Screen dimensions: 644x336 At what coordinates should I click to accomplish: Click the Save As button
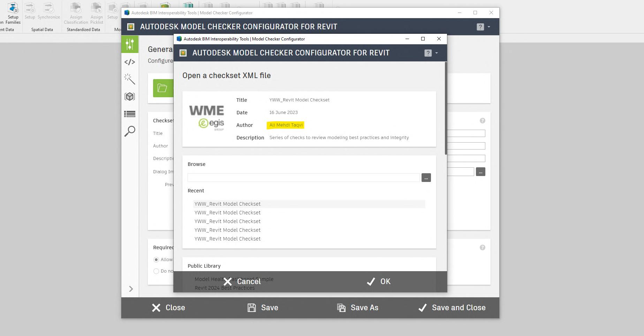click(x=358, y=308)
